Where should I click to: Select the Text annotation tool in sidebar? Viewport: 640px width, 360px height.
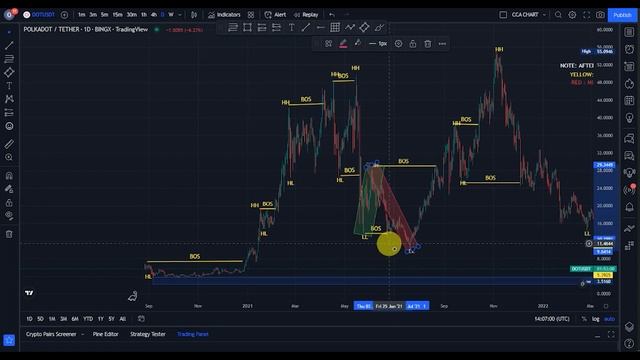(x=9, y=86)
